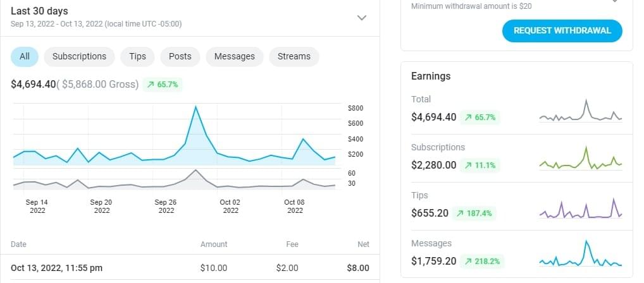Open the Oct 13, 2022 11:55 pm transaction row

tap(190, 268)
